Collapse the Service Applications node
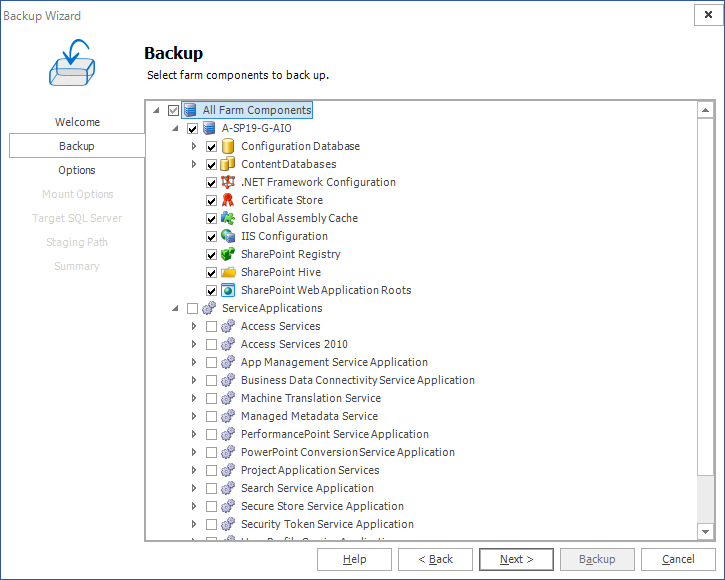The height and width of the screenshot is (580, 725). point(175,308)
